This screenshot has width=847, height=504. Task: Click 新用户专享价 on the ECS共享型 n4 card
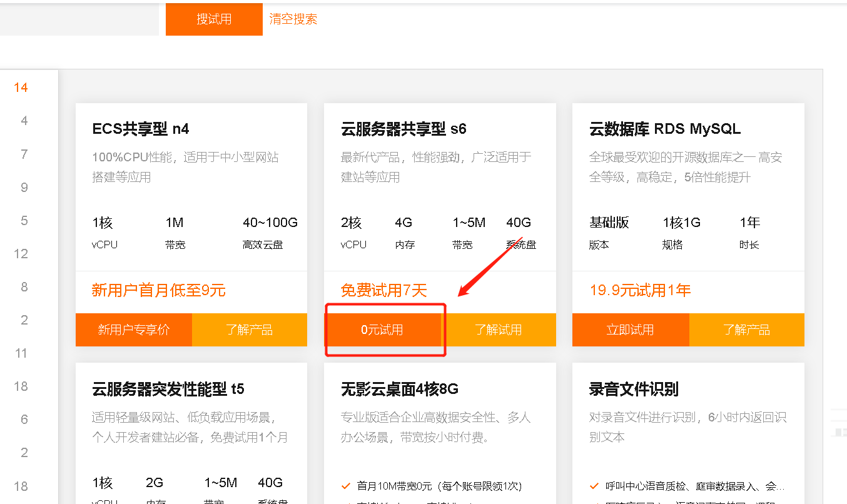pyautogui.click(x=134, y=330)
